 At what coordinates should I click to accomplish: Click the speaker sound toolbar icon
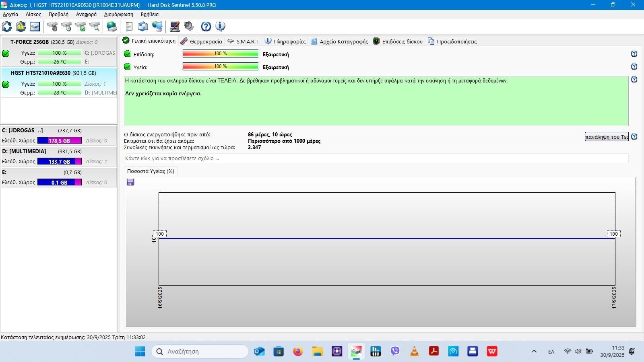pyautogui.click(x=188, y=27)
